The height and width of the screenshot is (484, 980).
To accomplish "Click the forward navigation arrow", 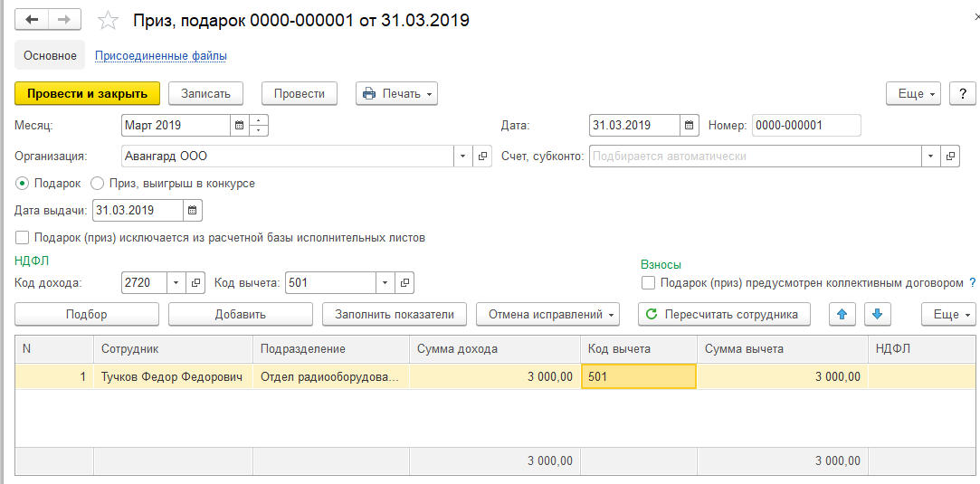I will click(x=64, y=20).
